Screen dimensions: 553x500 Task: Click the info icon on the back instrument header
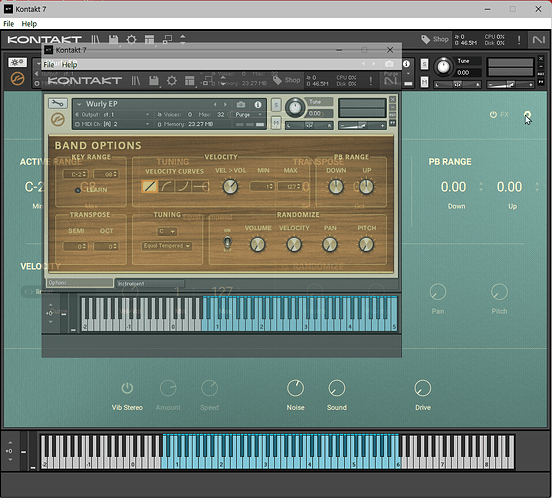(406, 64)
